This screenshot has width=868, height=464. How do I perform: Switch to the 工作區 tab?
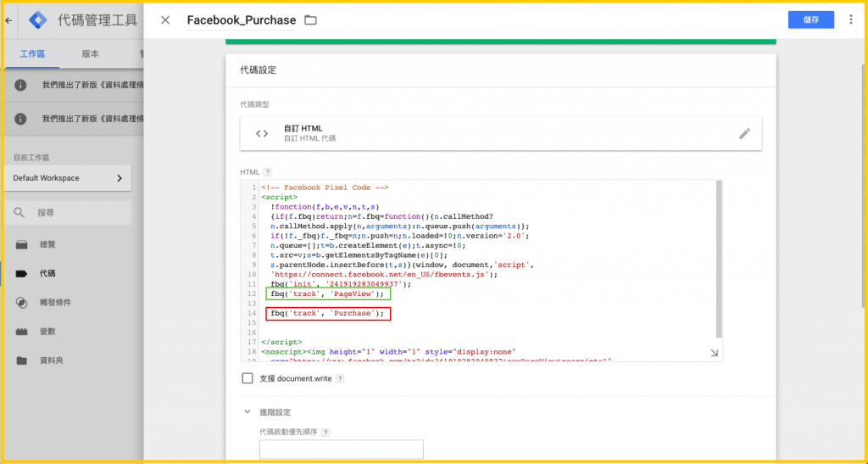(x=32, y=53)
